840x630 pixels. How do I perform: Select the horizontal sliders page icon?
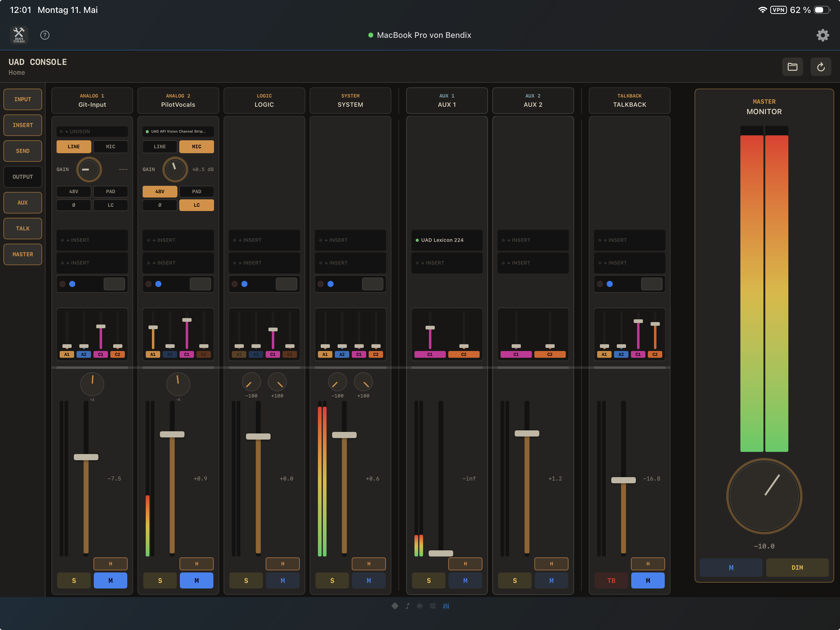pos(433,606)
